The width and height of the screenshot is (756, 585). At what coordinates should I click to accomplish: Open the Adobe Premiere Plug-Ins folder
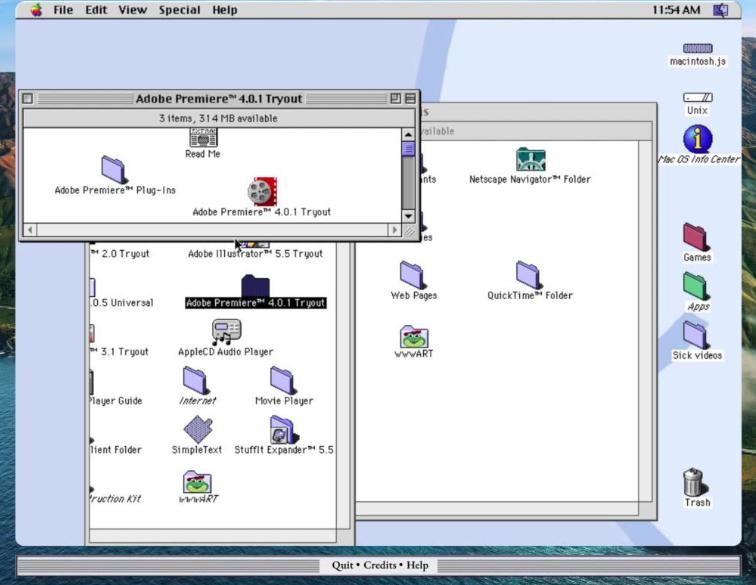(x=114, y=170)
